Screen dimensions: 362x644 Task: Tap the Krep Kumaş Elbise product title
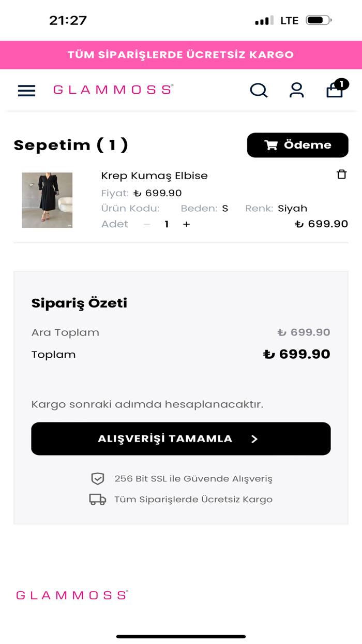point(154,175)
